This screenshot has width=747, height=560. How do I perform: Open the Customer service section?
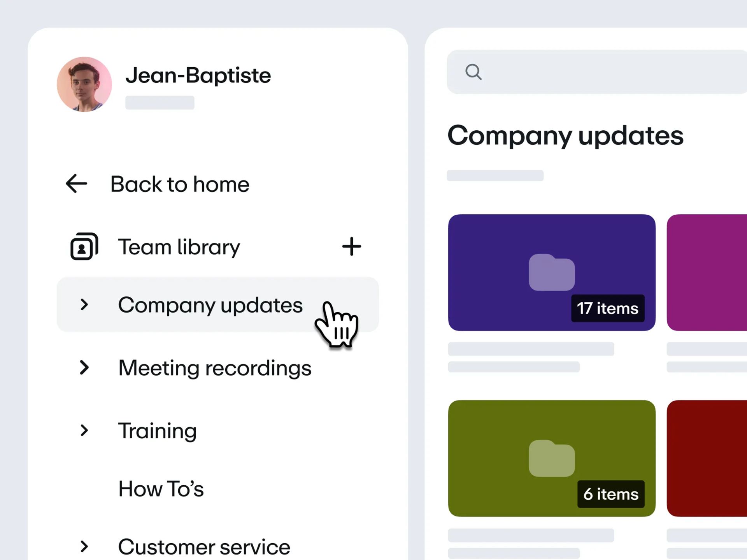[204, 547]
